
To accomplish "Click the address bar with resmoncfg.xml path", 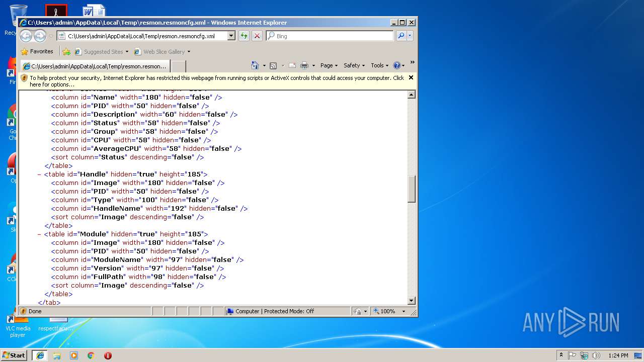I will [142, 36].
